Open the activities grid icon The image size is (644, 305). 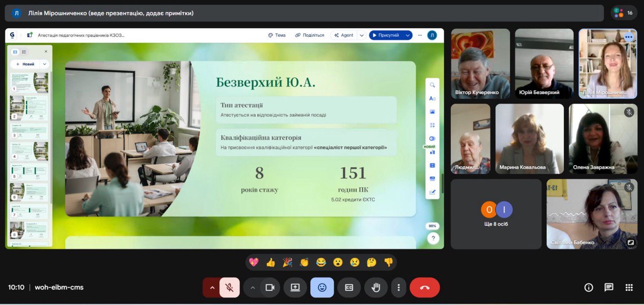coord(629,287)
